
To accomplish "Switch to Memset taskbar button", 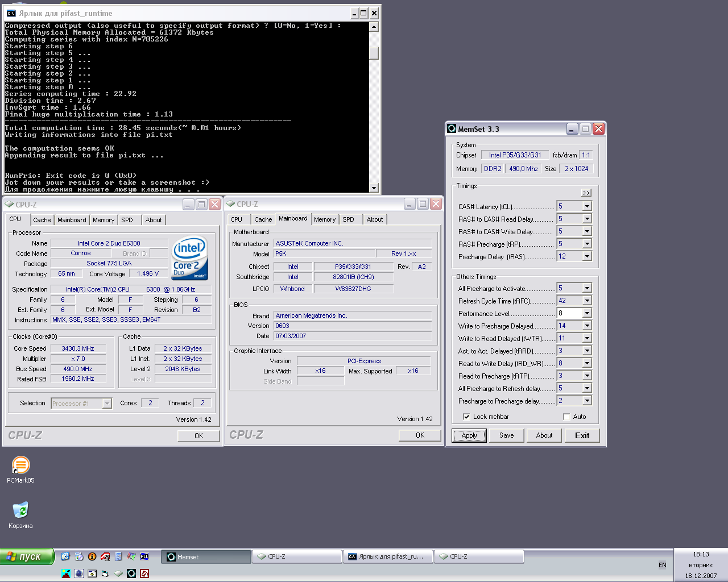I will (x=206, y=557).
